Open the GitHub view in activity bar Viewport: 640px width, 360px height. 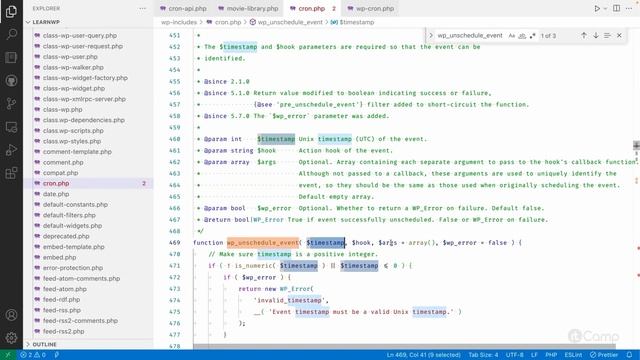[11, 80]
